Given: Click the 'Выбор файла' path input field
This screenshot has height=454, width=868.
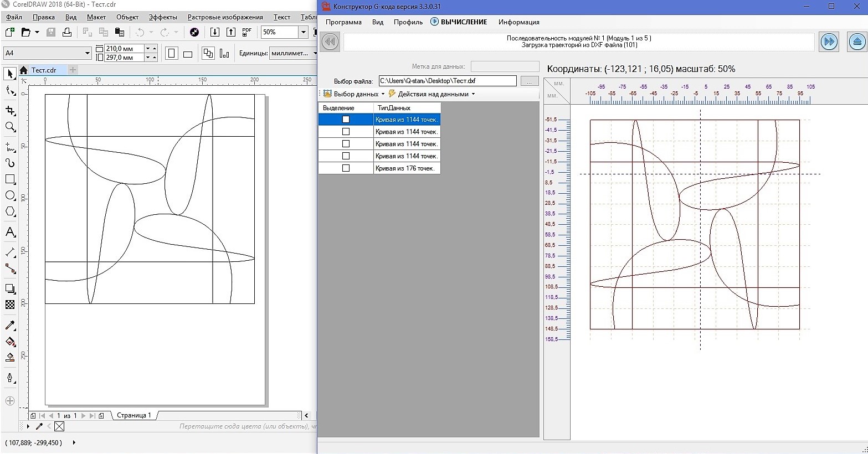Looking at the screenshot, I should [x=448, y=81].
